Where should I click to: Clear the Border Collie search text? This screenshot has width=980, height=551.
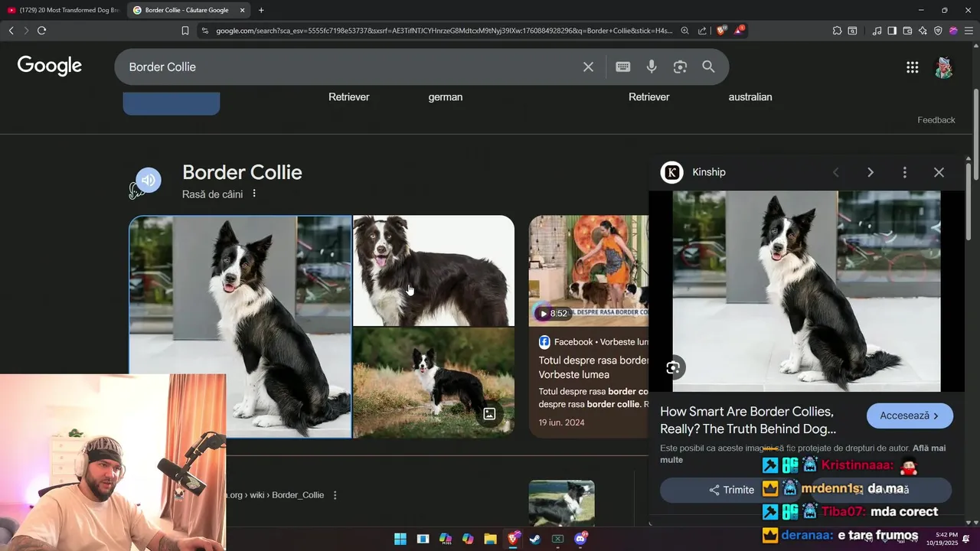click(x=588, y=67)
